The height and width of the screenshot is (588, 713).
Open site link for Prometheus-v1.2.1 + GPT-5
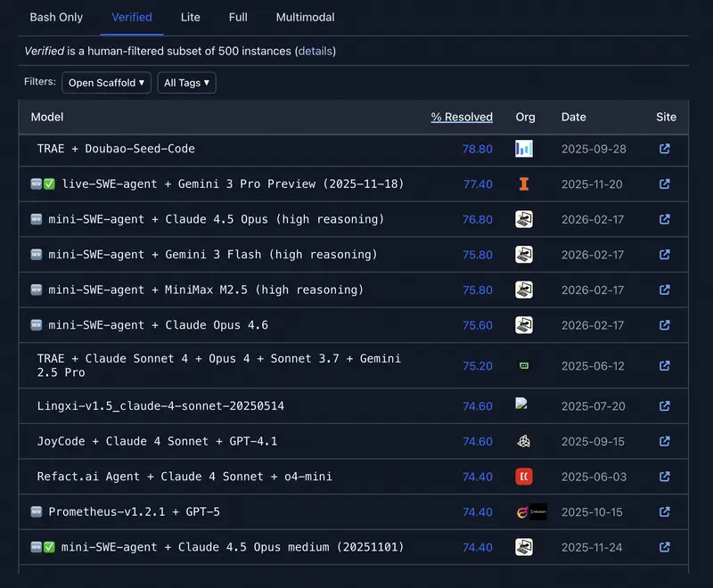(x=664, y=512)
